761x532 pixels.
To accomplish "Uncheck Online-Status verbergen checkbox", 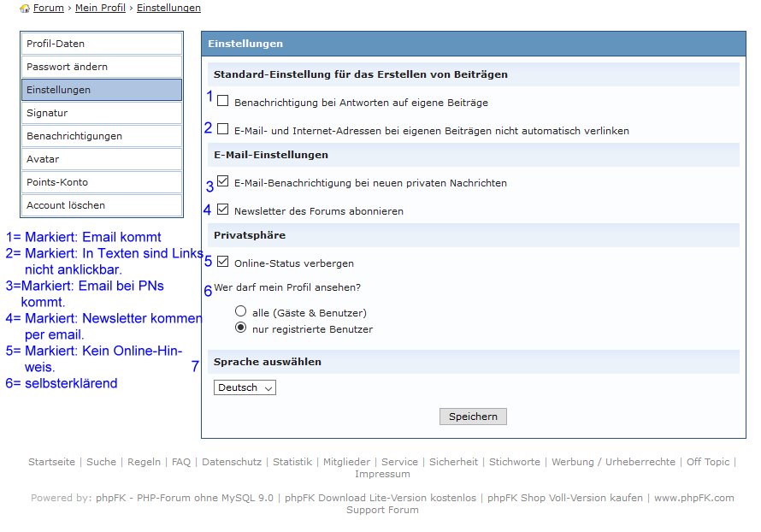I will click(x=223, y=262).
